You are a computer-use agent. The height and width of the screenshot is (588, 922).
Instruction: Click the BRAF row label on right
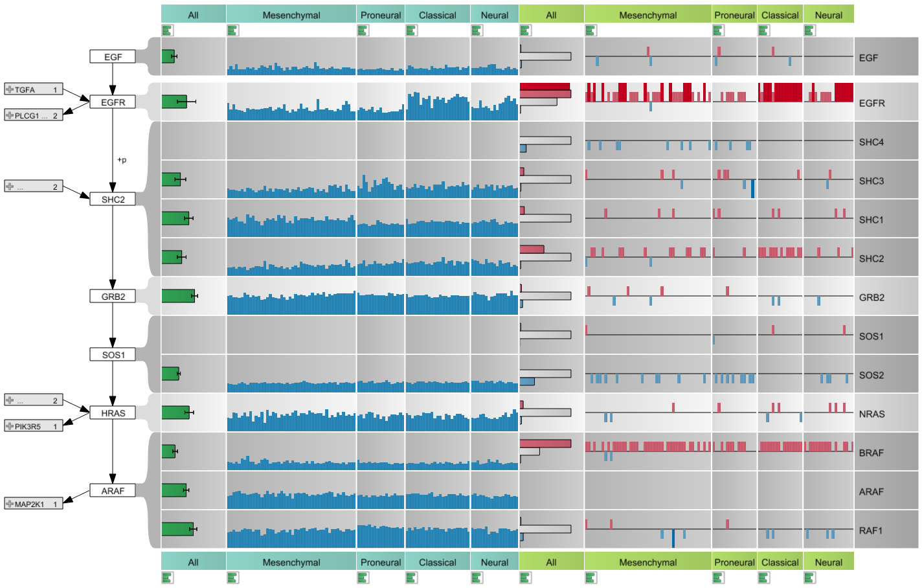point(871,453)
